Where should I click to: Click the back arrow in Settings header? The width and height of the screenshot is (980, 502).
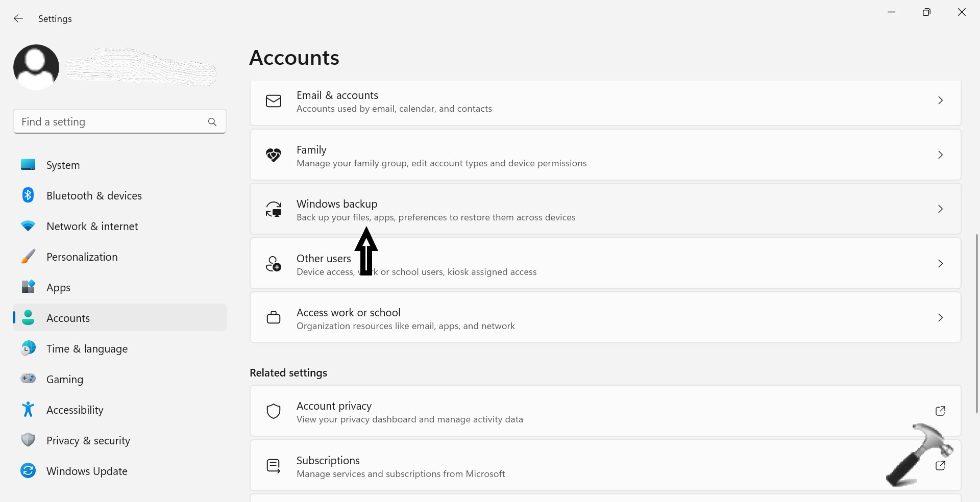pyautogui.click(x=18, y=19)
